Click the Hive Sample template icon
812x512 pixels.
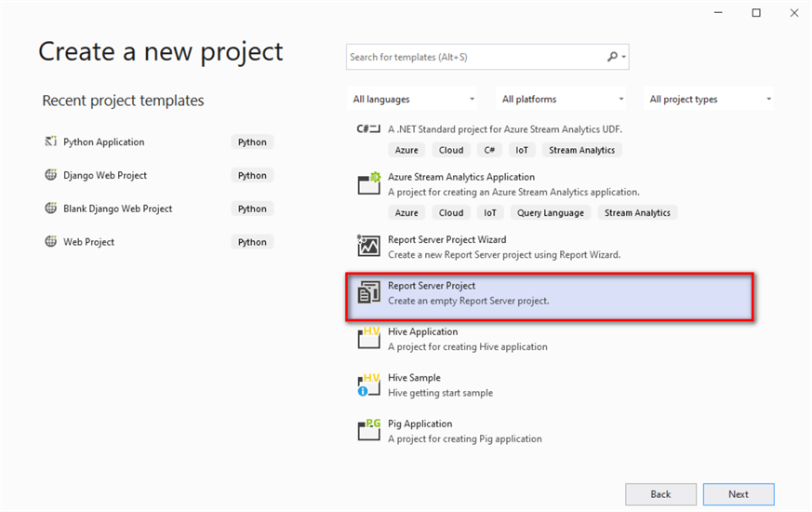369,384
